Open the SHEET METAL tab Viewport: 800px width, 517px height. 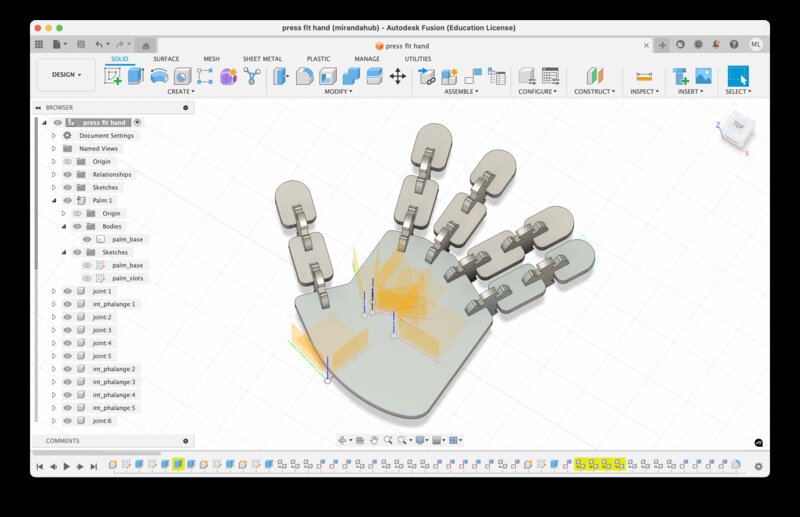[x=262, y=59]
